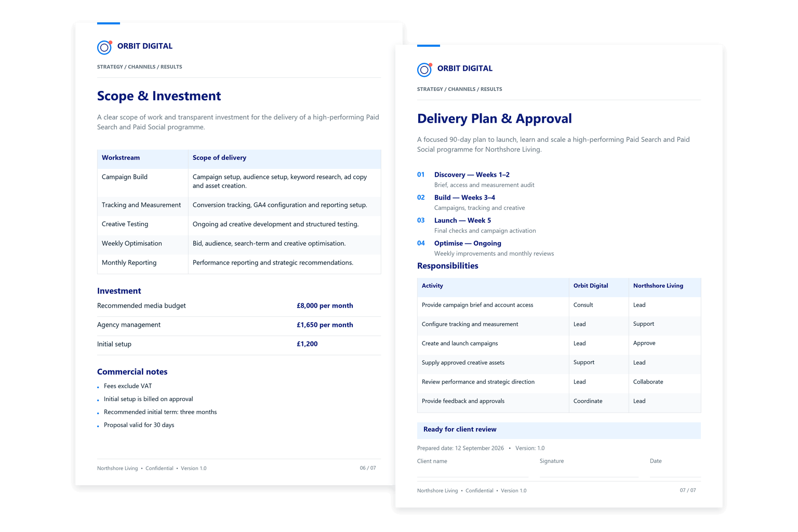798x532 pixels.
Task: Click the 'Responsibilities' section heading
Action: (x=448, y=266)
